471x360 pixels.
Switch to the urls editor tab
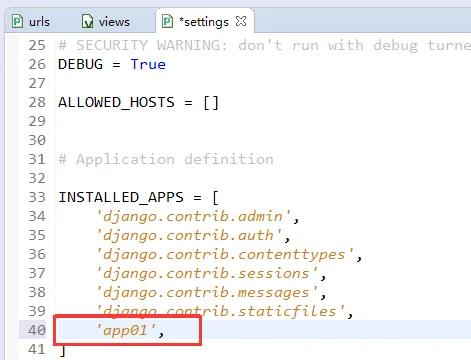[31, 22]
